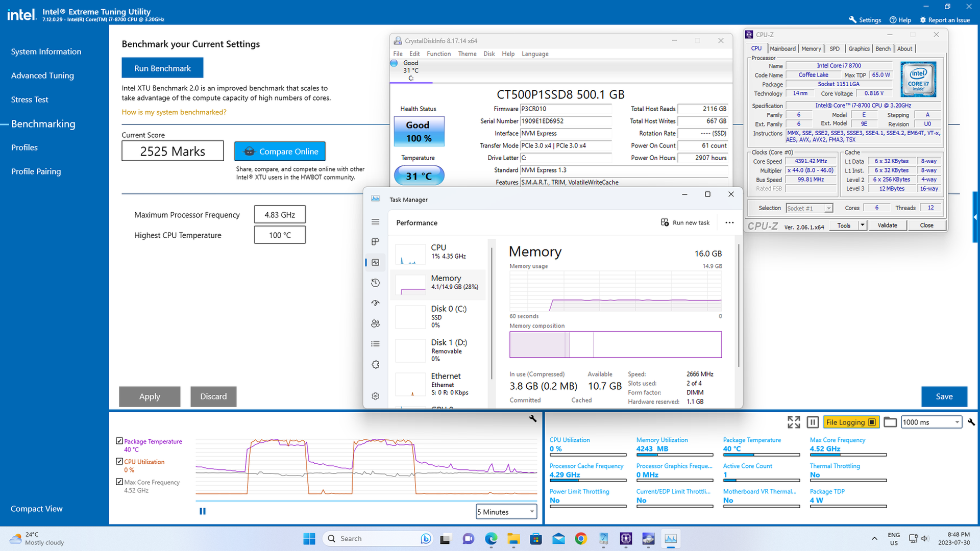Open XTU Help in the header

[900, 20]
